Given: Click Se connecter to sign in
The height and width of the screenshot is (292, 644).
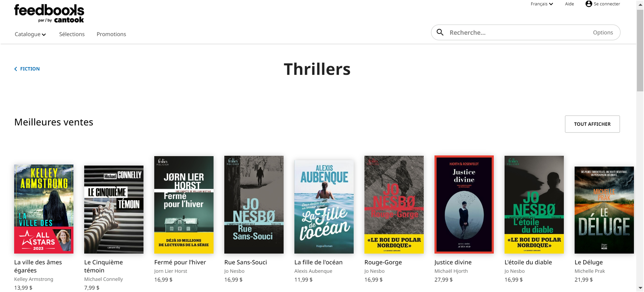Looking at the screenshot, I should (607, 4).
